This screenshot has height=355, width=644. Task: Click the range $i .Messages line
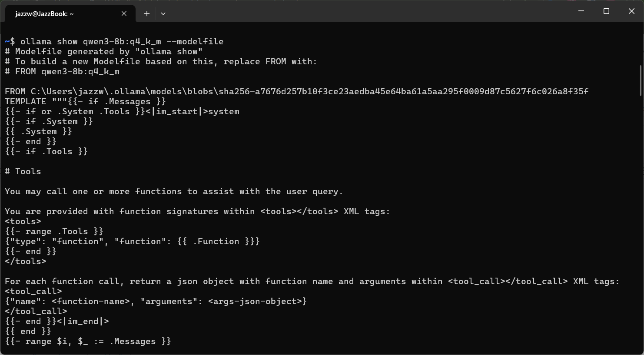tap(88, 341)
